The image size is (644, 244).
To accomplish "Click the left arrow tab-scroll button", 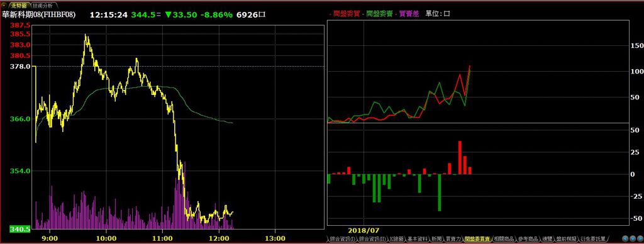I will (x=626, y=238).
